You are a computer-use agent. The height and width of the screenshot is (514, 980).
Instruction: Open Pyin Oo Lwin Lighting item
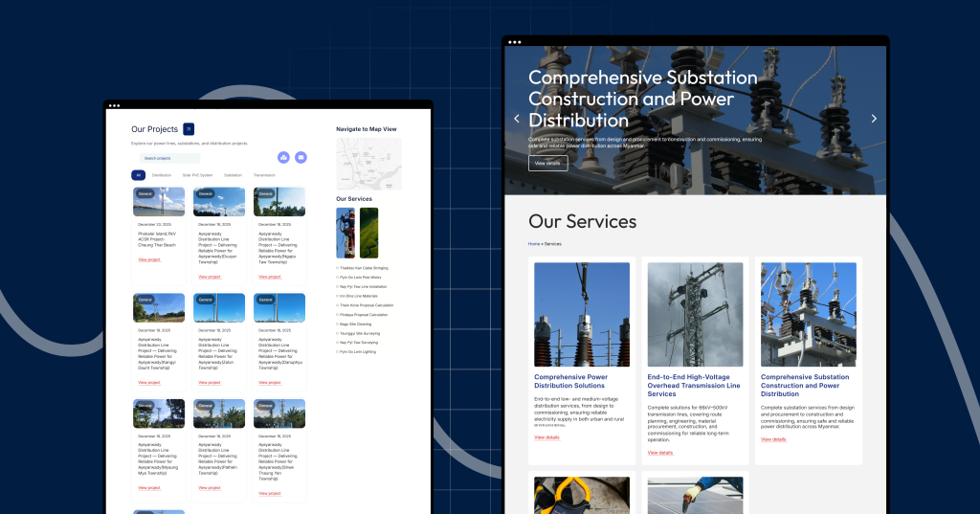pyautogui.click(x=358, y=351)
